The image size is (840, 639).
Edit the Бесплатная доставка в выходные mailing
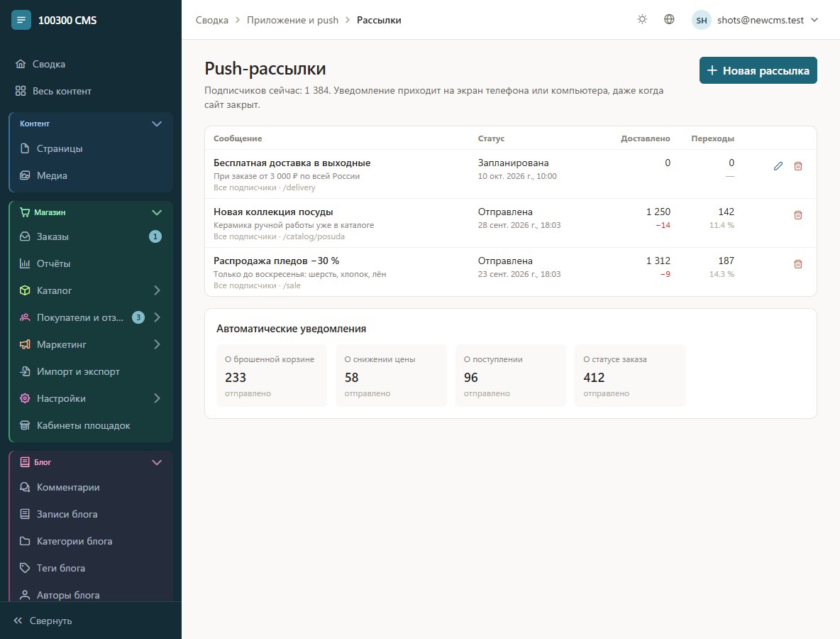click(778, 166)
